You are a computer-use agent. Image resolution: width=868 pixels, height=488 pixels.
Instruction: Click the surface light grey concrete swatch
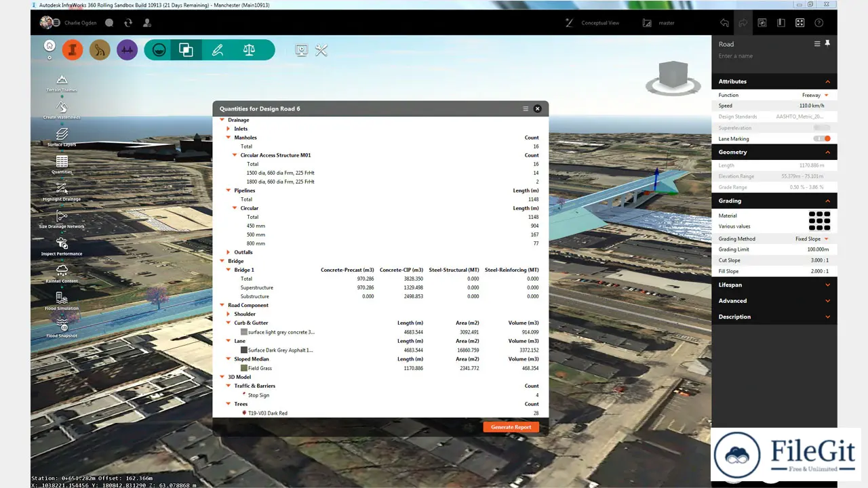point(244,332)
